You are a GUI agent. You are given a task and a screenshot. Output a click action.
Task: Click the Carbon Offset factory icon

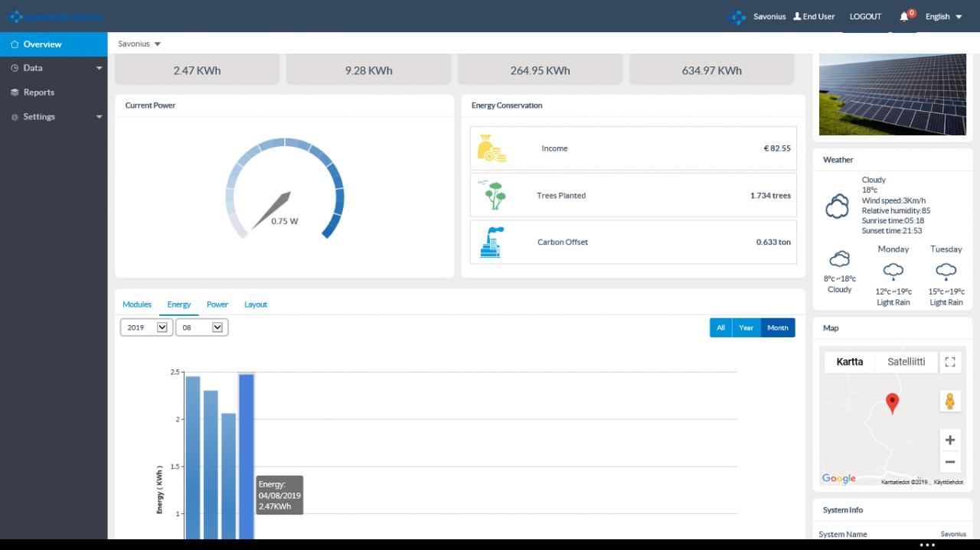(492, 242)
